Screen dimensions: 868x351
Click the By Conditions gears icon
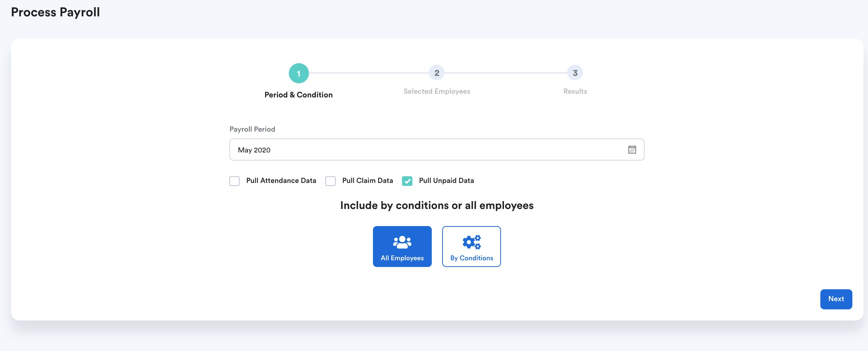click(472, 242)
